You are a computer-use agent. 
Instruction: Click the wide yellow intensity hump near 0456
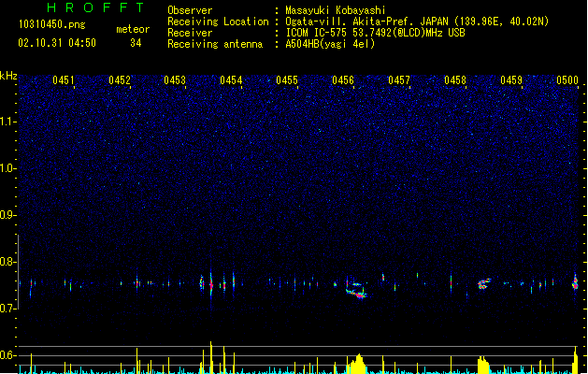pos(356,365)
